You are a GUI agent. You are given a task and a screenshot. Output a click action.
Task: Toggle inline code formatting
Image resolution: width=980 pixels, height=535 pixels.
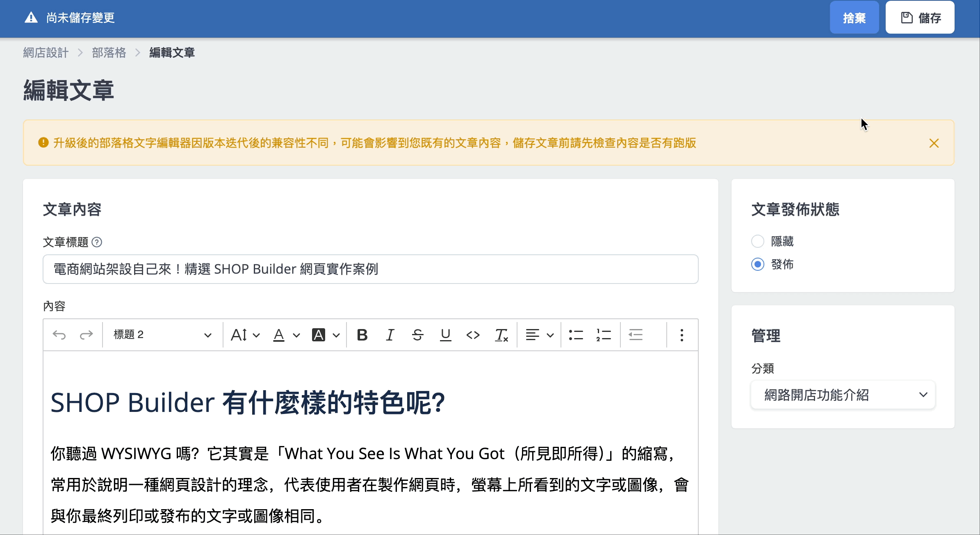click(x=473, y=335)
